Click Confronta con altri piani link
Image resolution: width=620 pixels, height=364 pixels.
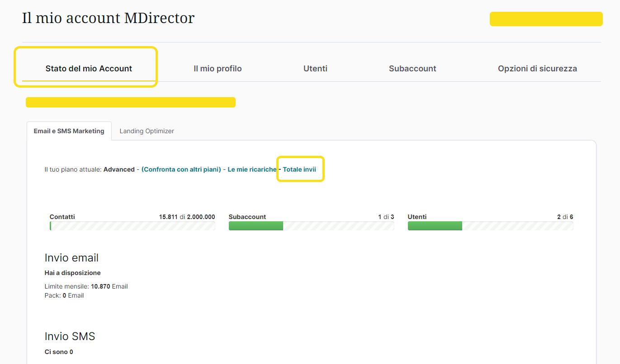[181, 169]
